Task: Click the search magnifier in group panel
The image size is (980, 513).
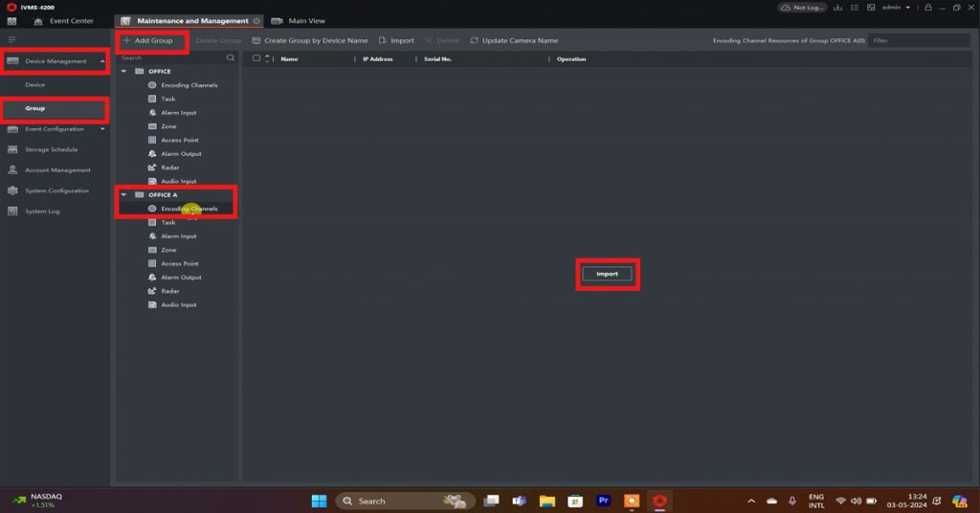Action: (x=231, y=58)
